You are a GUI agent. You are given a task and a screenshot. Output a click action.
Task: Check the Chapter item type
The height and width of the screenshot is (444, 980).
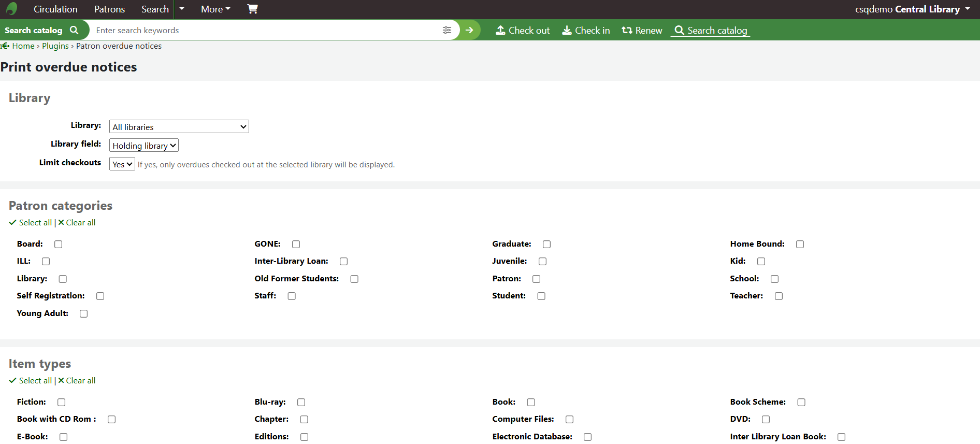tap(305, 420)
